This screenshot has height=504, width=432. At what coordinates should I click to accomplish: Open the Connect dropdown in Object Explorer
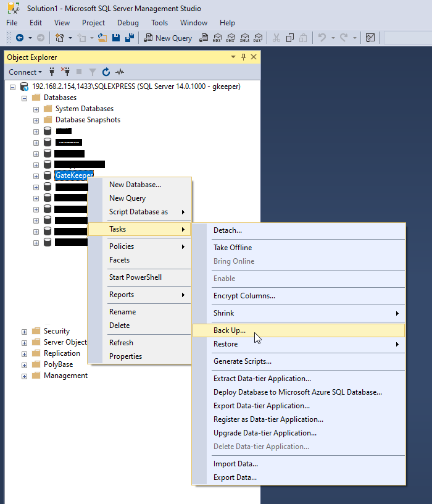pos(25,72)
